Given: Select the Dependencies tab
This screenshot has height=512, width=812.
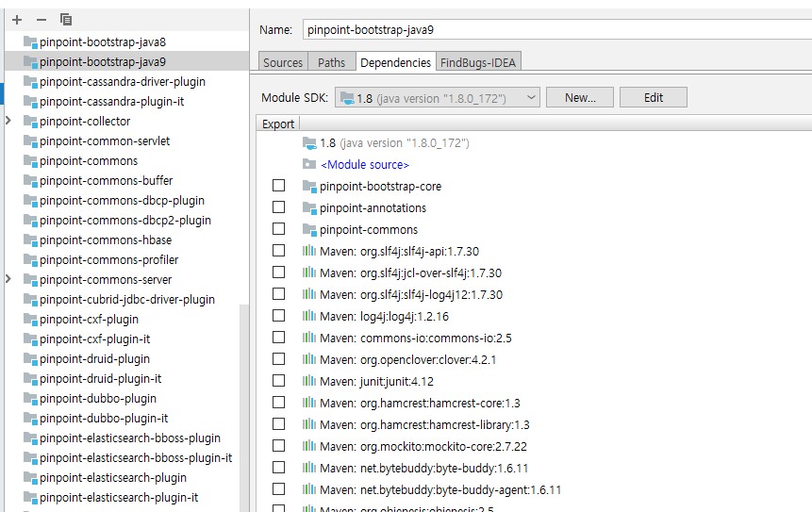Looking at the screenshot, I should pos(396,62).
